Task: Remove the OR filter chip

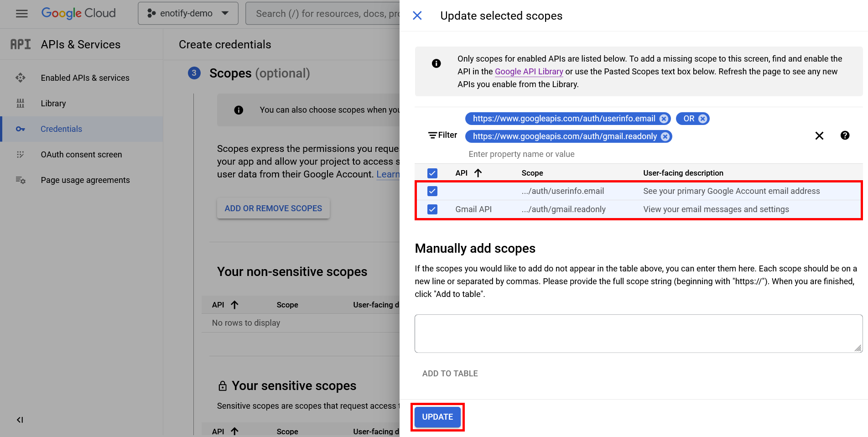Action: (x=703, y=119)
